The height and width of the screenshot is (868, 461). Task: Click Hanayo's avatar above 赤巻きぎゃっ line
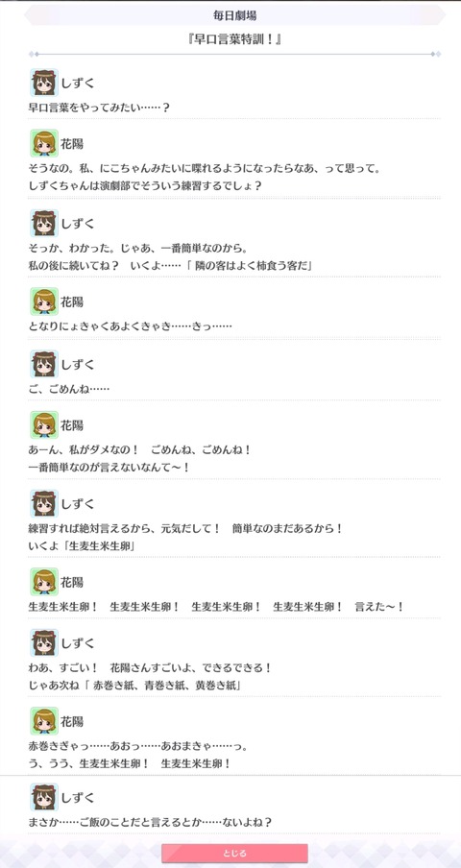point(44,721)
